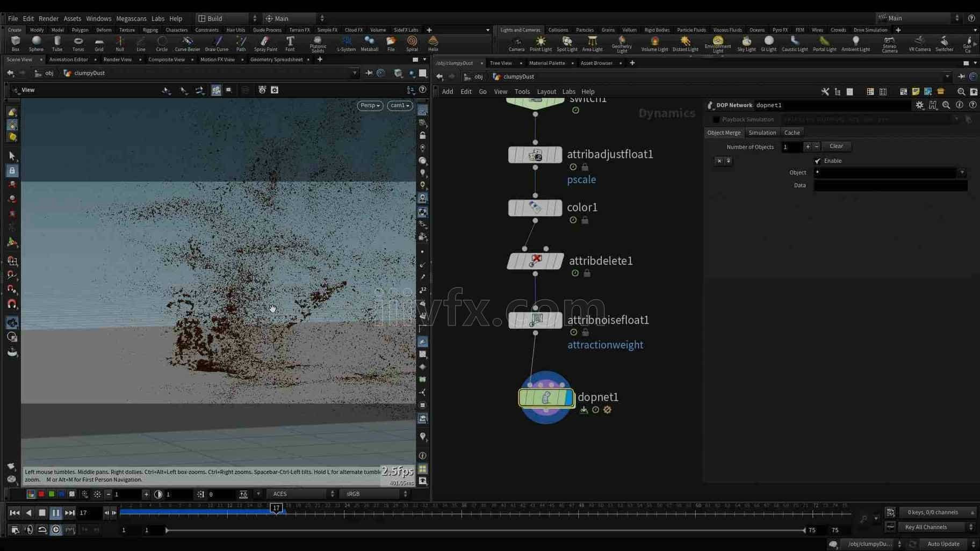This screenshot has height=551, width=980.
Task: Click the Font shelf tool
Action: pos(290,44)
